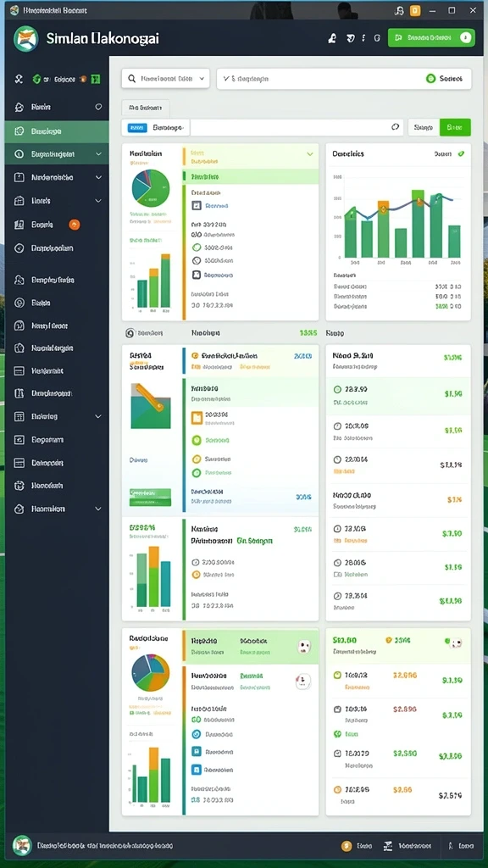The height and width of the screenshot is (868, 488).
Task: Switch to the tab above the filter bar
Action: coord(146,108)
